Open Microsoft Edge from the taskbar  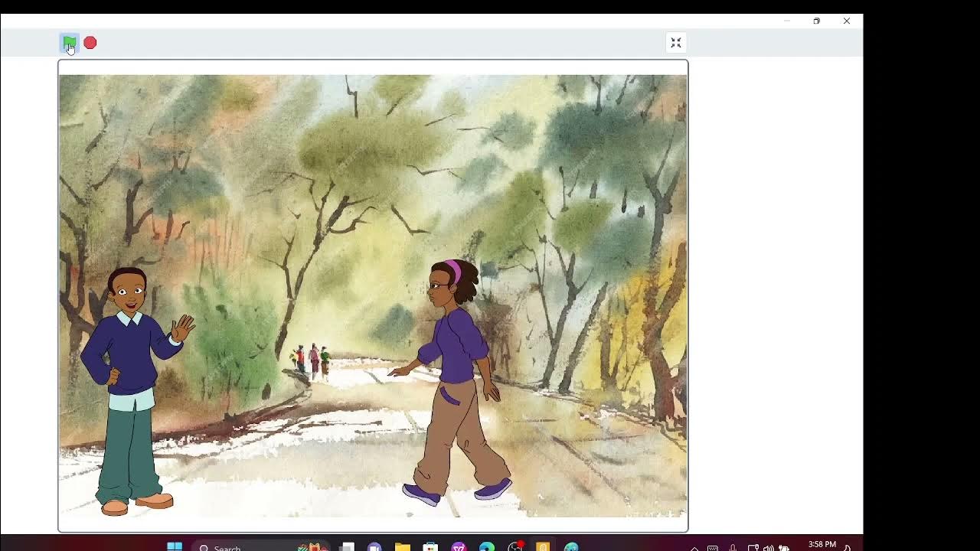point(487,546)
